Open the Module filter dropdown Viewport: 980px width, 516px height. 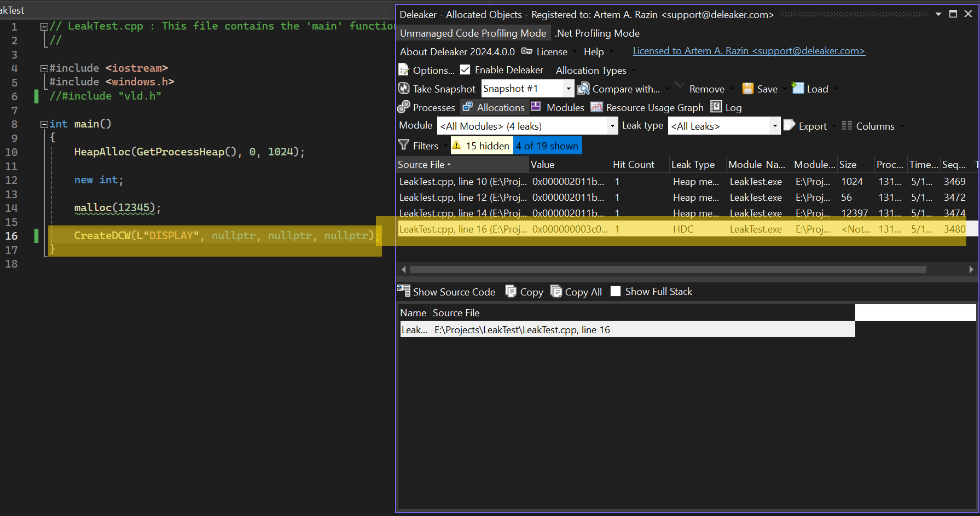pyautogui.click(x=612, y=126)
